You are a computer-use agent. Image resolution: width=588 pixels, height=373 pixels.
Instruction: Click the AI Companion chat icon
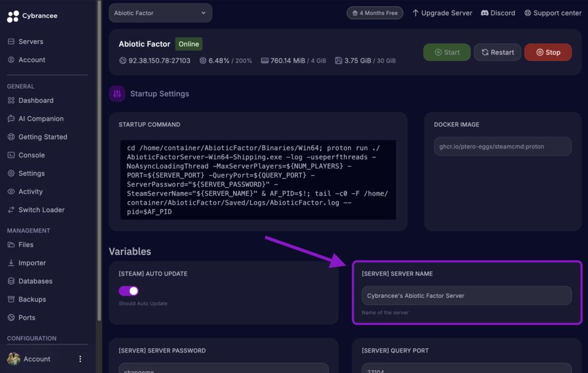pos(11,118)
